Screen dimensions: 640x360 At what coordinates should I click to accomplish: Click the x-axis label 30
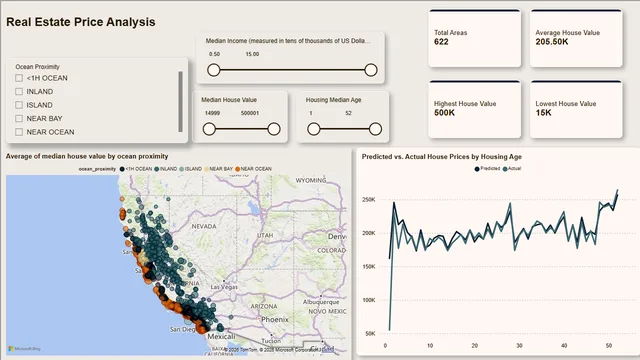519,346
